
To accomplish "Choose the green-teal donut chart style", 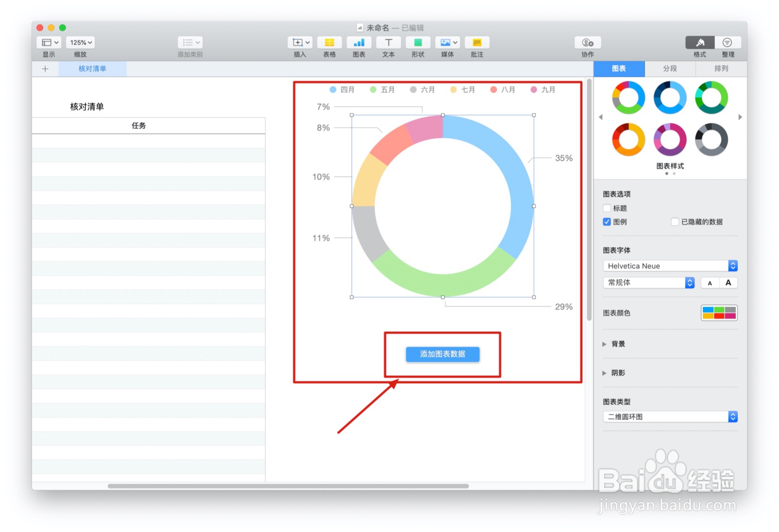I will coord(711,98).
